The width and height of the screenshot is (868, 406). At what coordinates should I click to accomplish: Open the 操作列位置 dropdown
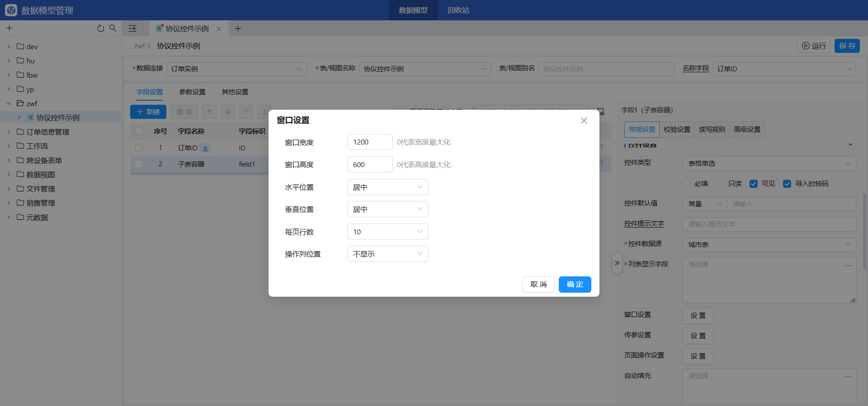coord(387,254)
